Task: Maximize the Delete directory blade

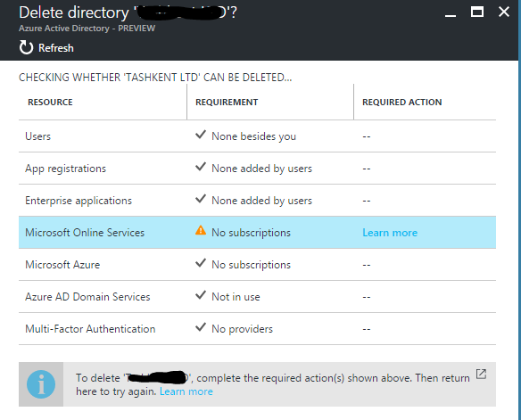Action: (477, 12)
